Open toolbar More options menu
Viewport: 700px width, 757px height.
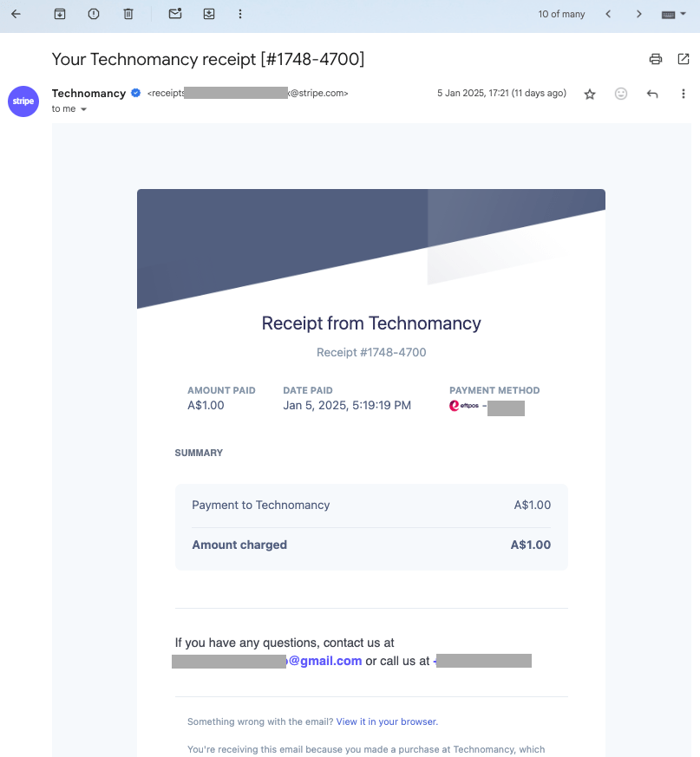pos(240,14)
